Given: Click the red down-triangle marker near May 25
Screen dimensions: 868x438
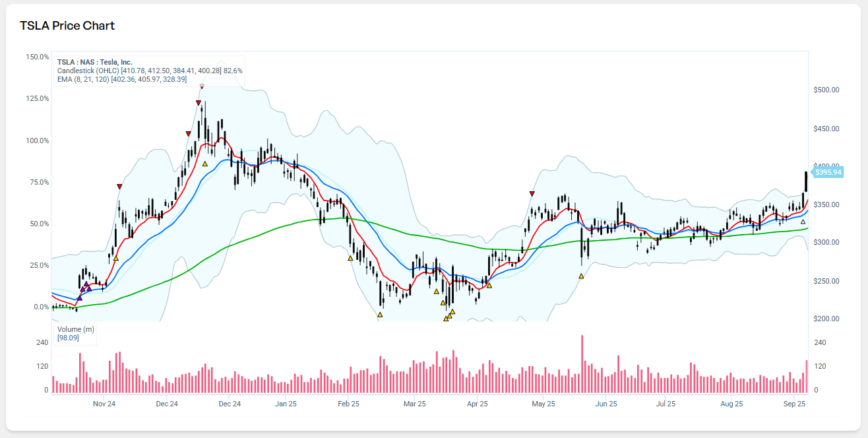Looking at the screenshot, I should [532, 193].
